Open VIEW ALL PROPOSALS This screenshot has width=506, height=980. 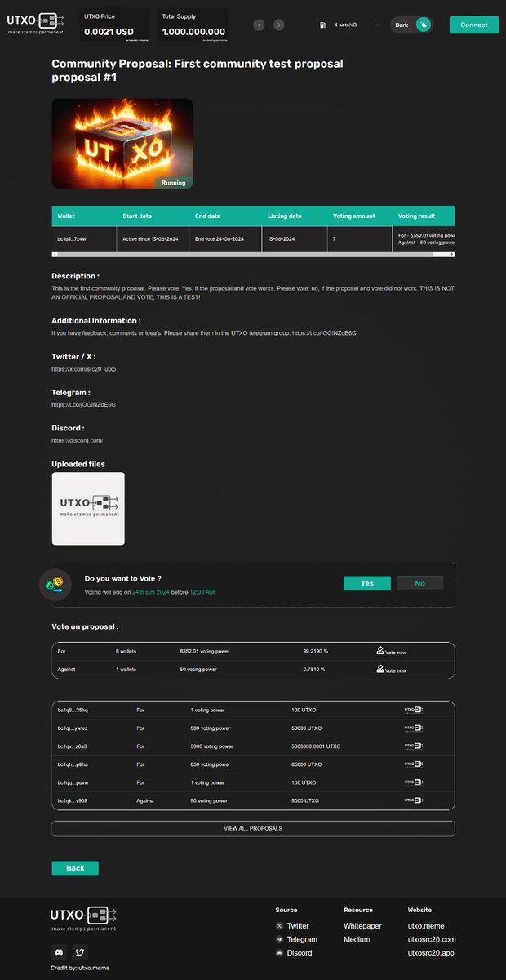tap(253, 828)
